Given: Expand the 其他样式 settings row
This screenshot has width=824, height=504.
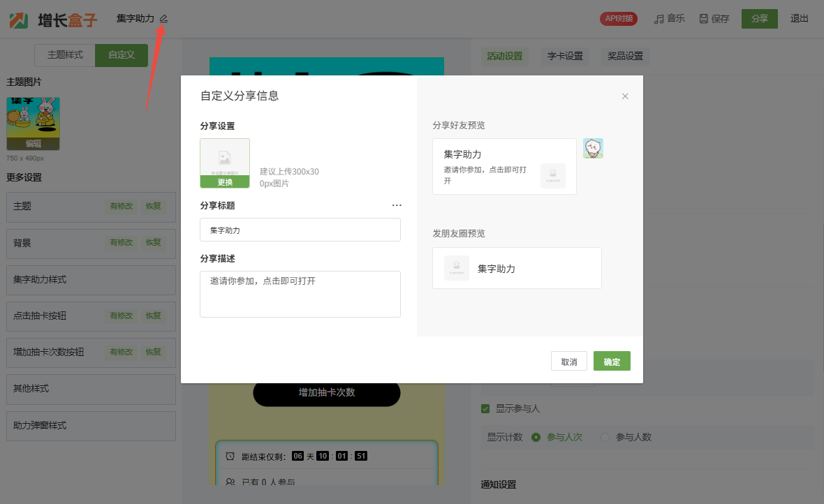Looking at the screenshot, I should pyautogui.click(x=91, y=389).
